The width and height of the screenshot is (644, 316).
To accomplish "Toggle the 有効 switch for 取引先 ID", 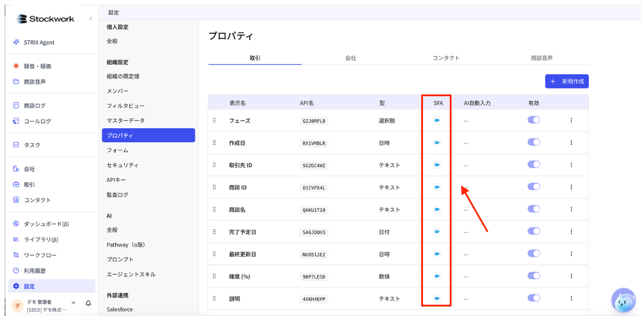I will click(x=533, y=164).
